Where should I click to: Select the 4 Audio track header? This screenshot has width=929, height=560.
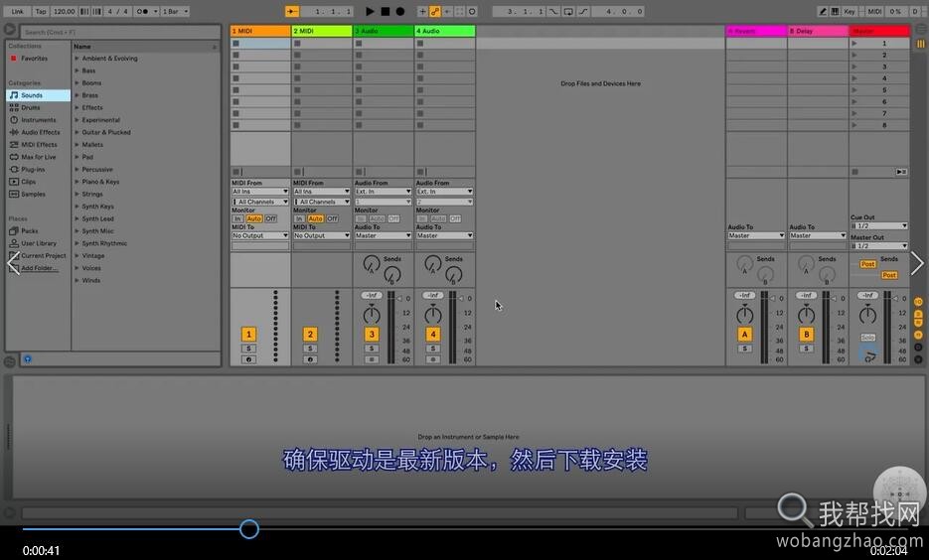[445, 31]
